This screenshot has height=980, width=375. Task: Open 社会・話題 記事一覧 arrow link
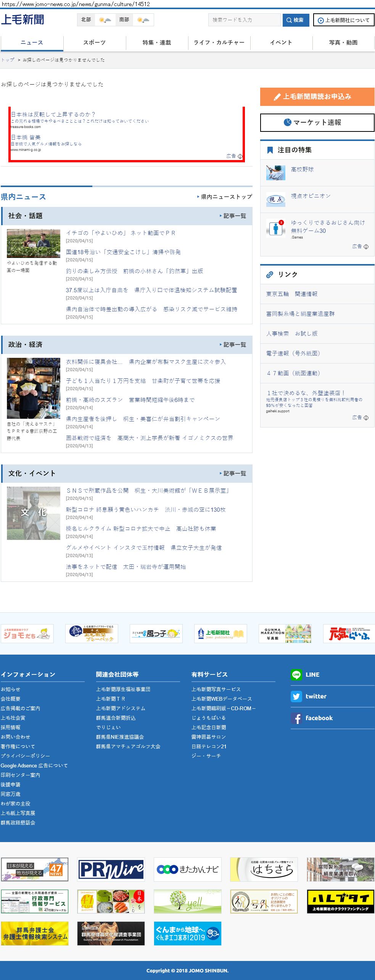click(233, 216)
